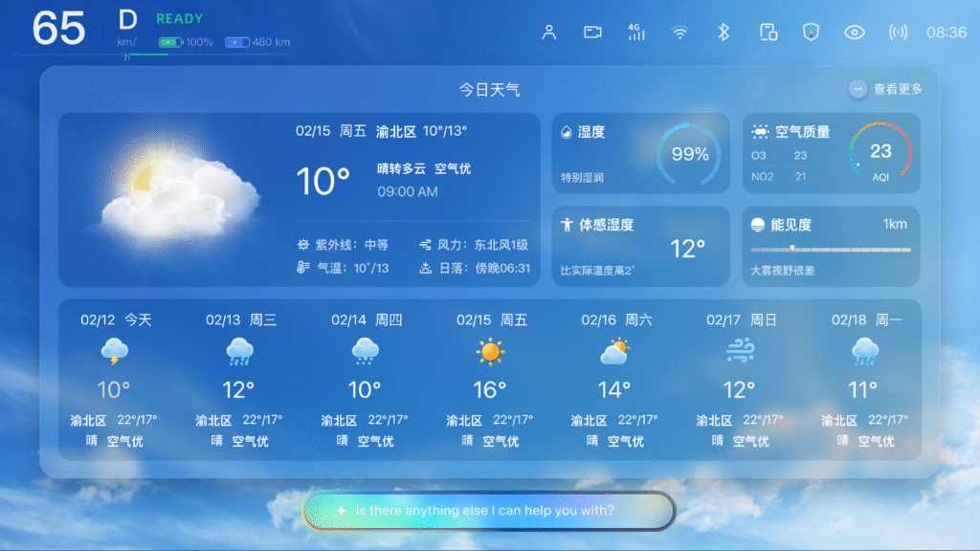Image resolution: width=980 pixels, height=551 pixels.
Task: Tap the 大雾视野很差 visibility note
Action: tap(783, 271)
